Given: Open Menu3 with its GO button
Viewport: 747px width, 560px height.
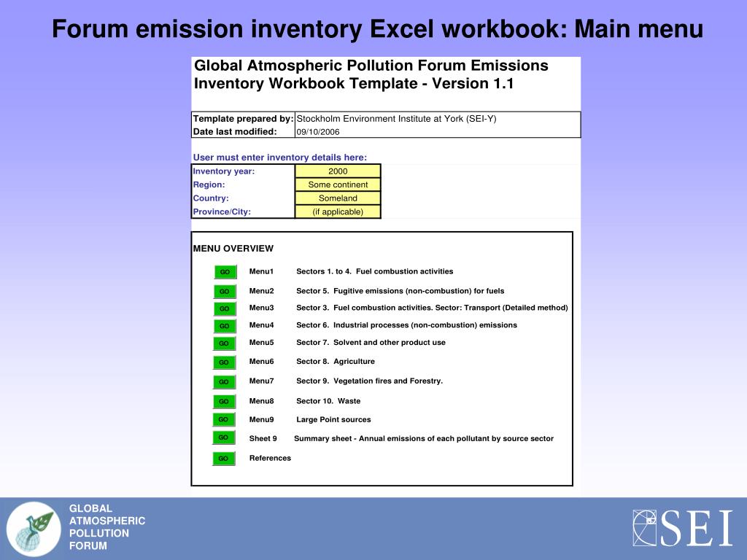Looking at the screenshot, I should pyautogui.click(x=225, y=308).
